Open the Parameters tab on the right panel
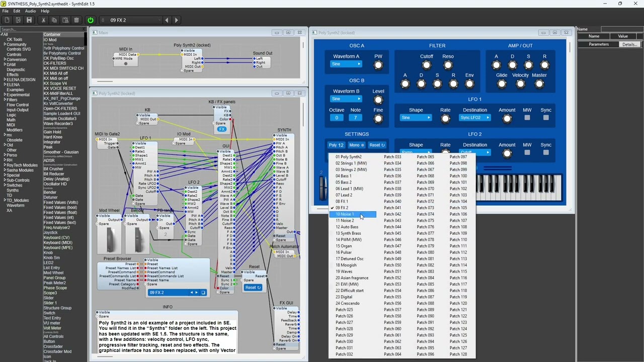This screenshot has width=644, height=362. pyautogui.click(x=599, y=44)
